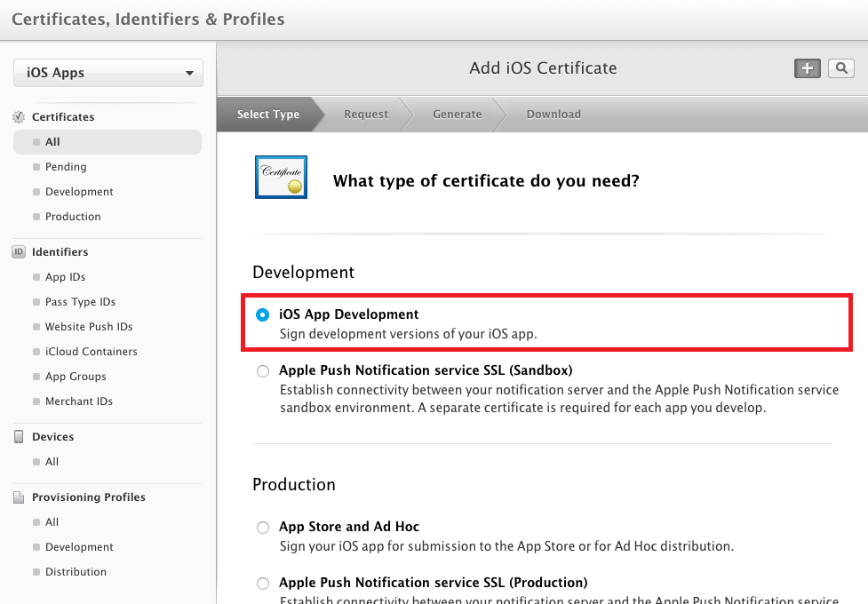
Task: Click the certificate illustration icon
Action: [x=282, y=177]
